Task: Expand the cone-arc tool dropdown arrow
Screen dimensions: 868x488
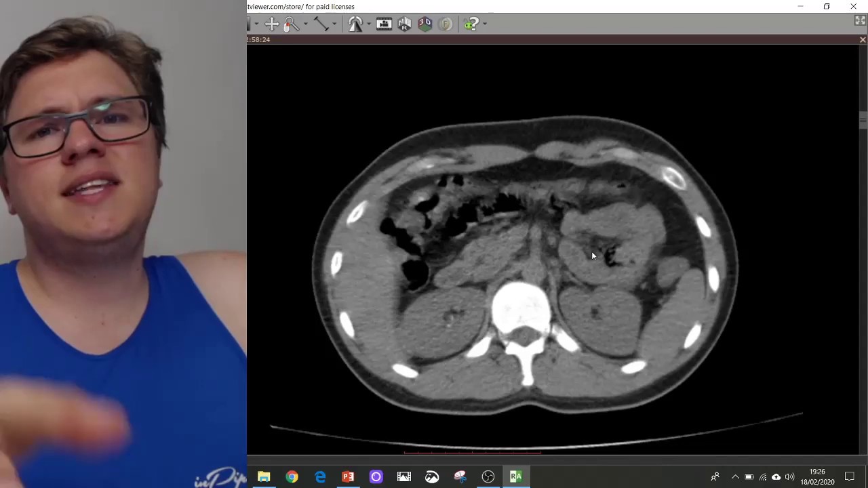Action: point(369,24)
